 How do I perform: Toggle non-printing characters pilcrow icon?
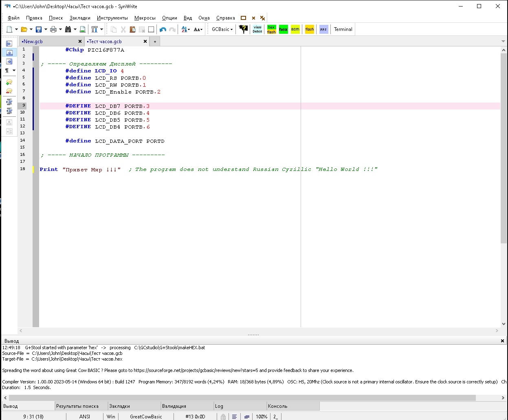(x=7, y=70)
